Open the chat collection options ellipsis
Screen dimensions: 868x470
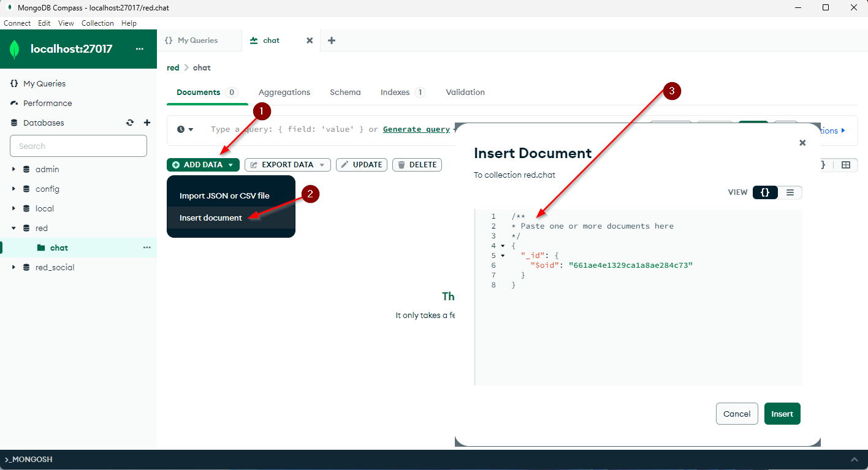click(x=147, y=248)
